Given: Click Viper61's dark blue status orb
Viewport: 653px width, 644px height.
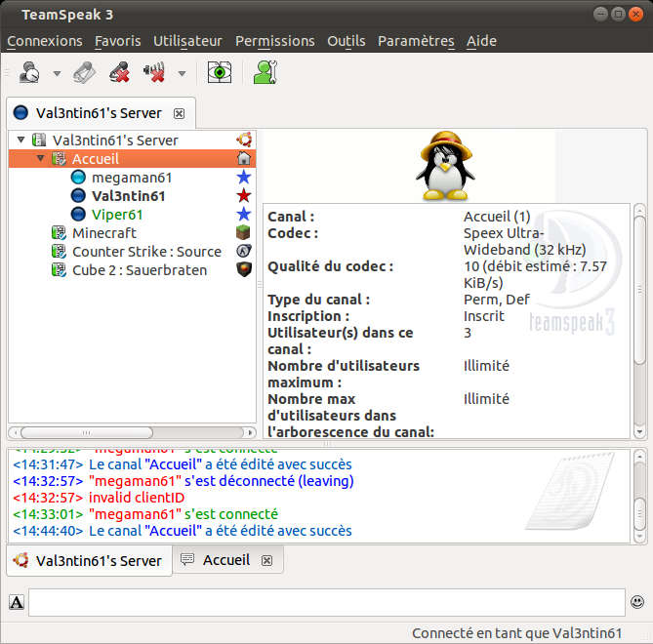Looking at the screenshot, I should click(78, 214).
